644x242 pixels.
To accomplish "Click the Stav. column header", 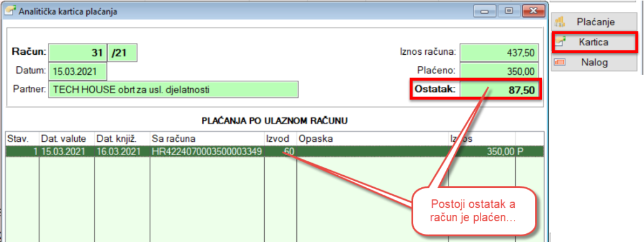I will pyautogui.click(x=23, y=139).
